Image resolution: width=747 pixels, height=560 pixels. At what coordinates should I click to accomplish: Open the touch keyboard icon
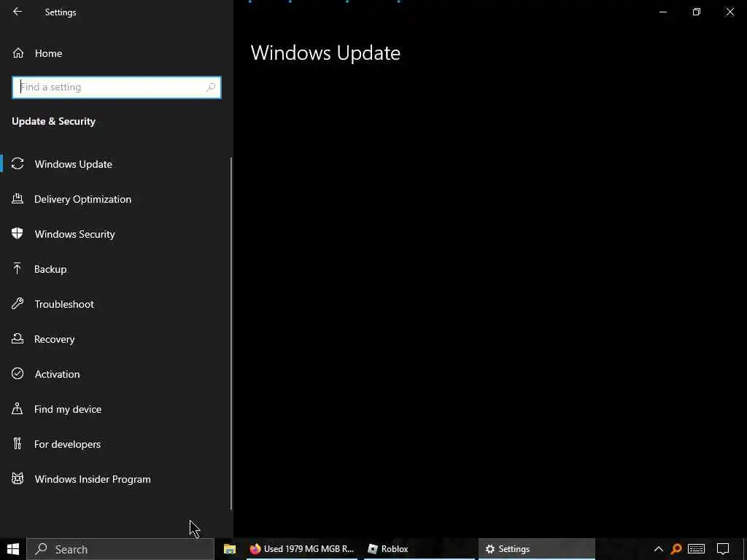[696, 549]
